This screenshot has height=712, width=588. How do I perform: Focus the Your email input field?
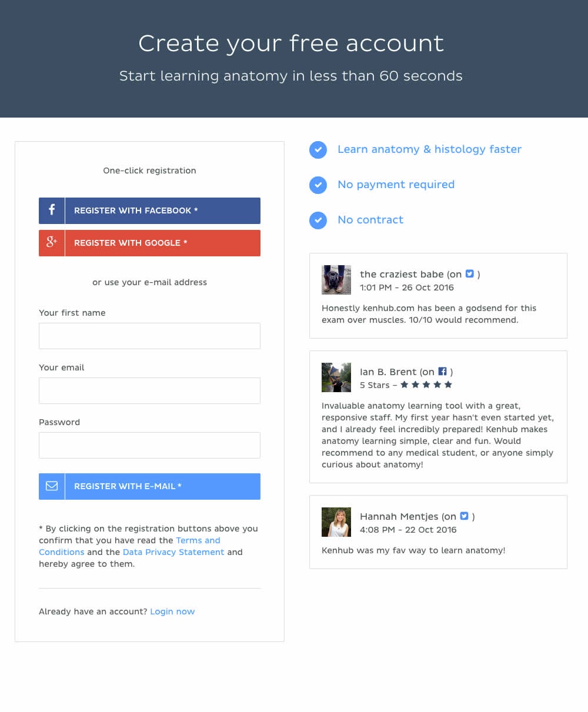149,390
